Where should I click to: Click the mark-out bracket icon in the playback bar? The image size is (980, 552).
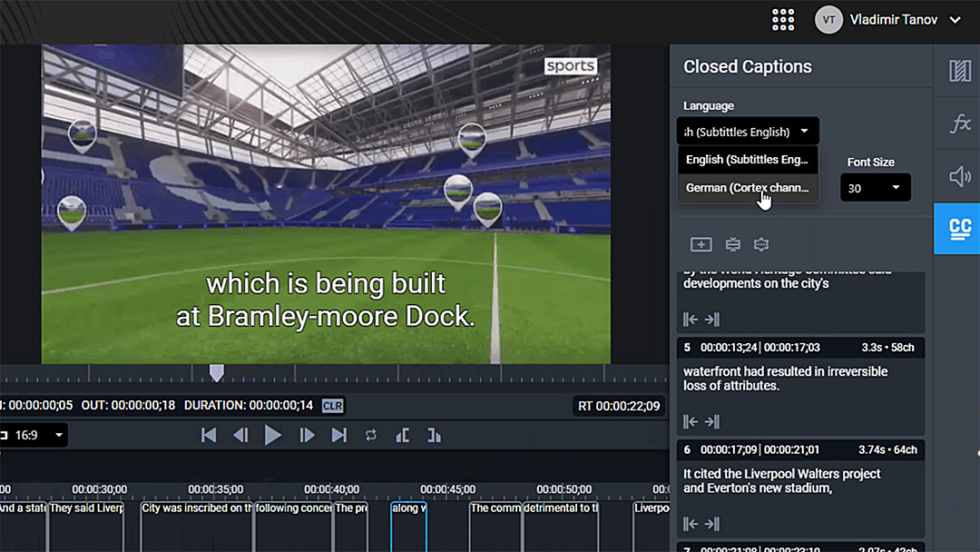pos(434,436)
